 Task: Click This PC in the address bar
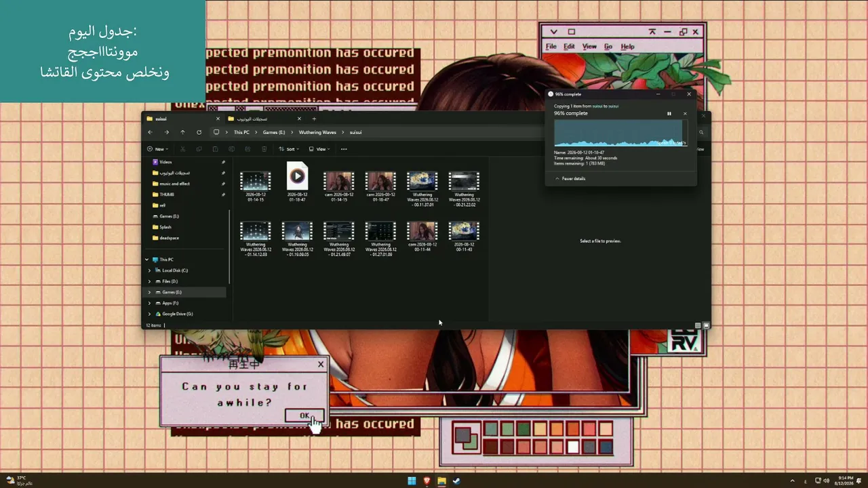[241, 132]
